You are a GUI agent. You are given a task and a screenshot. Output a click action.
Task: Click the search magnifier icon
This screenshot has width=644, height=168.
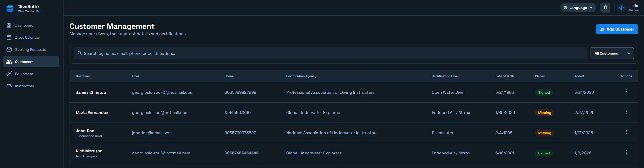(x=80, y=53)
